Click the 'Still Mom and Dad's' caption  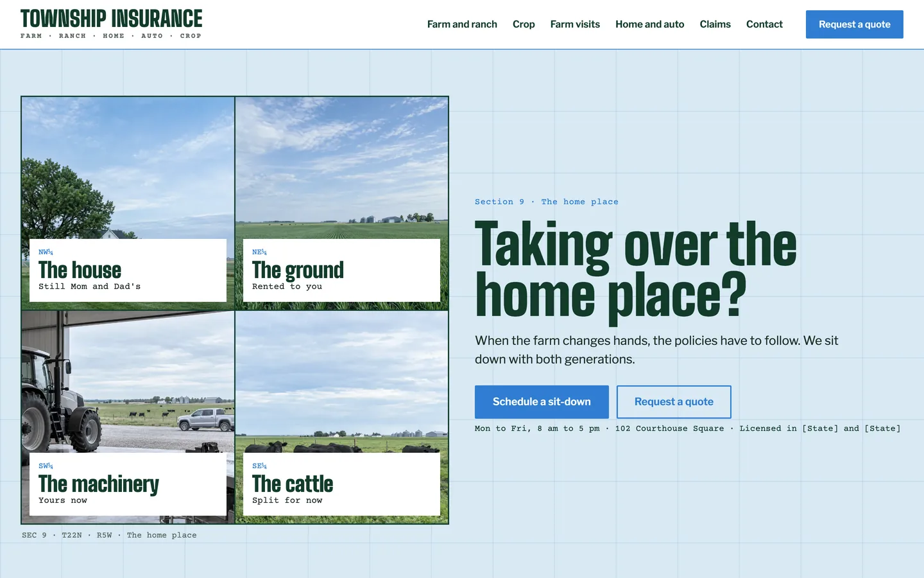coord(89,286)
